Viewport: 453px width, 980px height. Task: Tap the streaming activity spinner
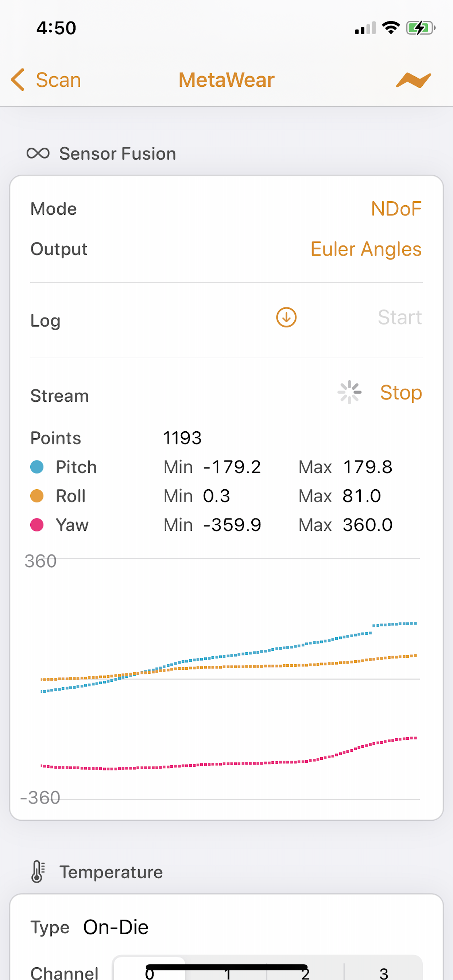(x=349, y=392)
